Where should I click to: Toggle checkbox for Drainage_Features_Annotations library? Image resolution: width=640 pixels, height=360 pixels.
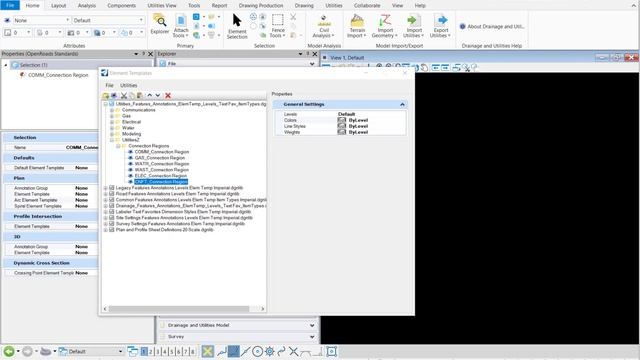point(111,206)
